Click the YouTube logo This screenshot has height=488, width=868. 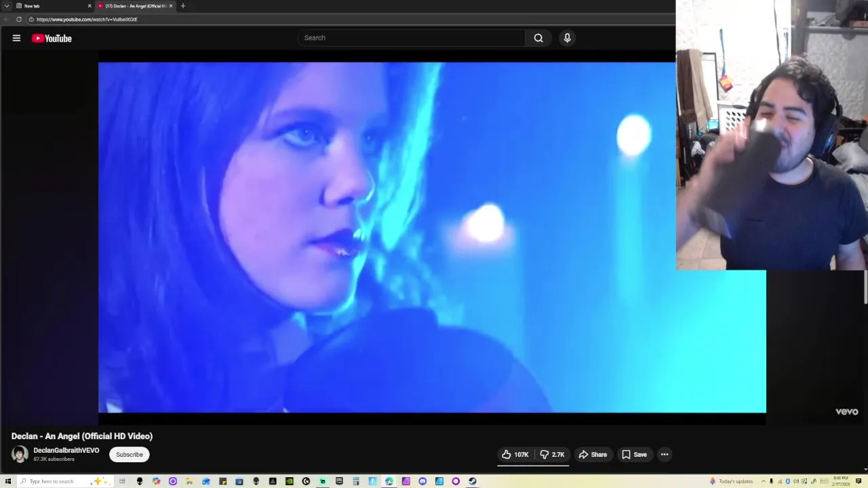point(52,39)
